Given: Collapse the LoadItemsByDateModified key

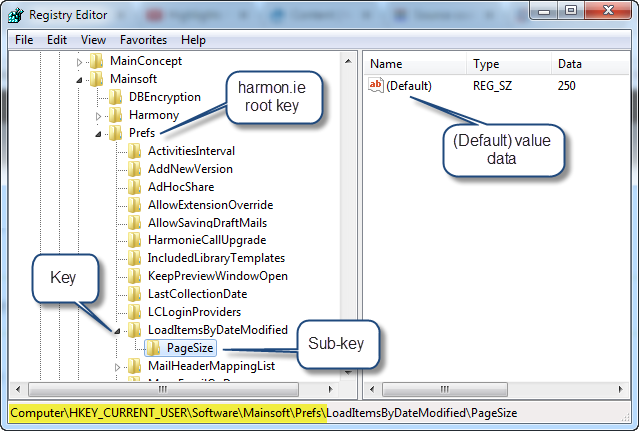Looking at the screenshot, I should click(x=117, y=331).
